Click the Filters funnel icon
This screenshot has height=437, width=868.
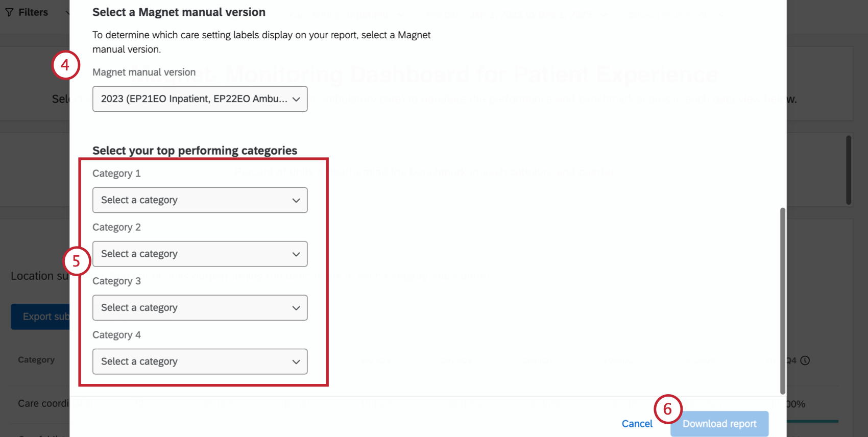[x=8, y=12]
